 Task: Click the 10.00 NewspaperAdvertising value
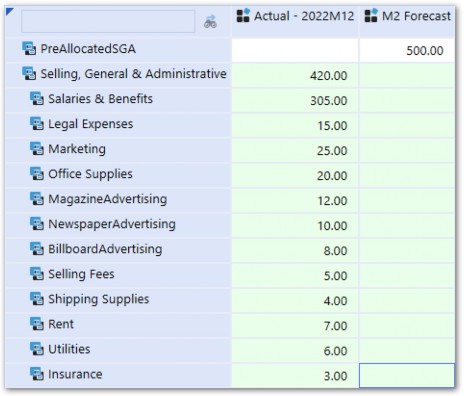[295, 225]
